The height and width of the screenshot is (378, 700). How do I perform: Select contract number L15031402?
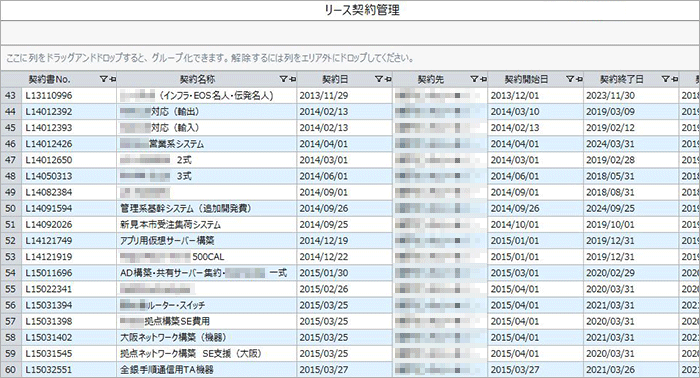[x=69, y=337]
